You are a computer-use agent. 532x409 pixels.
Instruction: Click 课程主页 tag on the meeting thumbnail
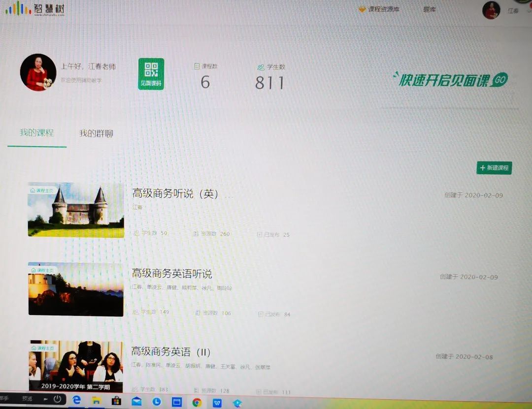[x=43, y=348]
